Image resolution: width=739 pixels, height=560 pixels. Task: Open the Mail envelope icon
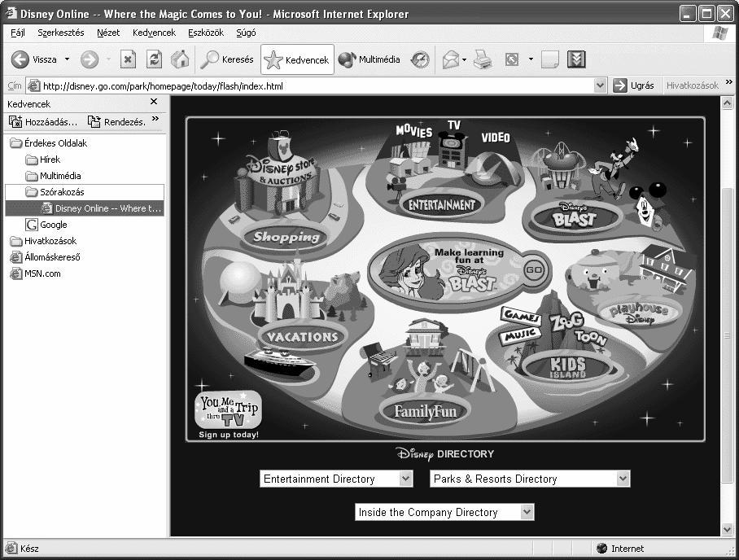[451, 59]
